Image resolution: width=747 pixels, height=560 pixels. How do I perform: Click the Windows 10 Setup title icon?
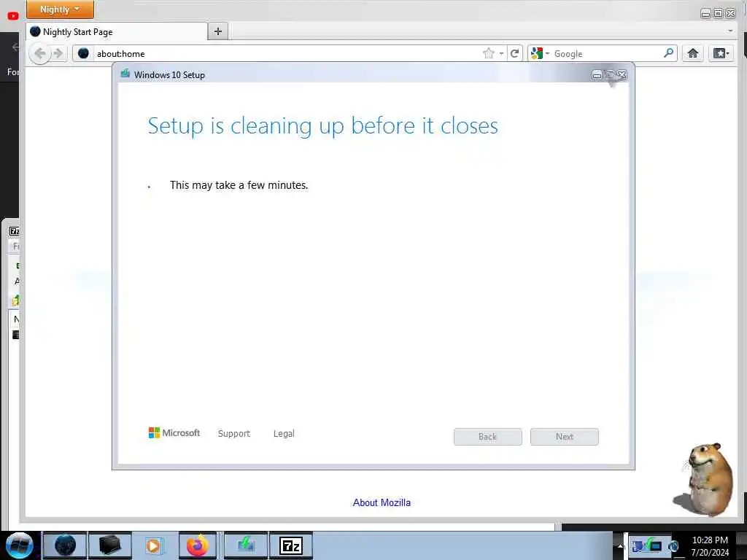[x=125, y=74]
